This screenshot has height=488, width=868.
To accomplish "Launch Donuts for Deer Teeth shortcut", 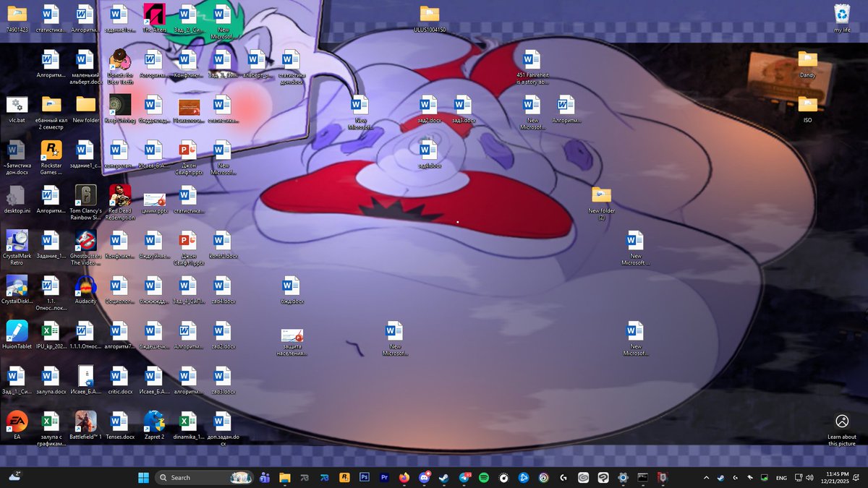I will (x=119, y=67).
